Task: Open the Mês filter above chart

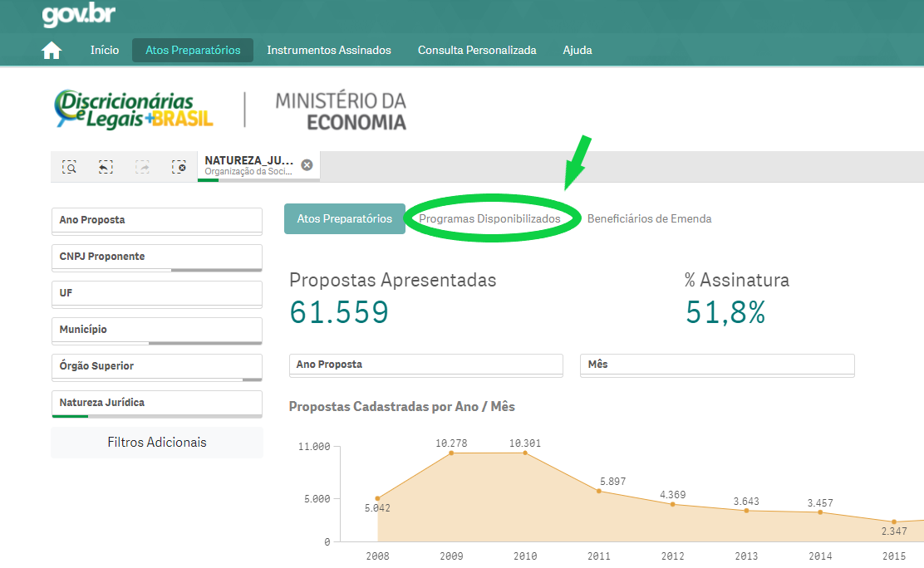Action: 716,365
